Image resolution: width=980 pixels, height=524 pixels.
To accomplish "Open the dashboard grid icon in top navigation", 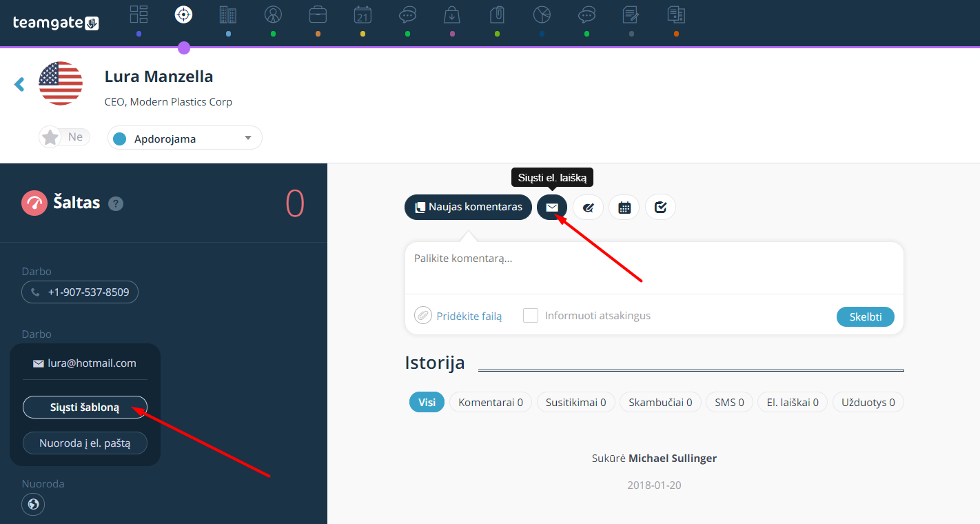I will click(139, 14).
